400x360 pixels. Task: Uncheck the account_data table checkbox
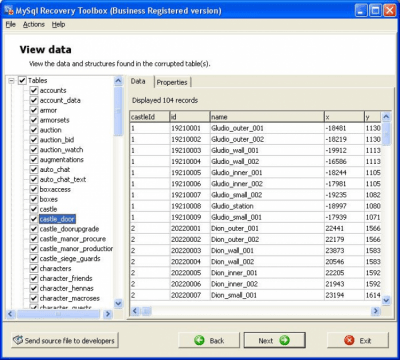34,100
